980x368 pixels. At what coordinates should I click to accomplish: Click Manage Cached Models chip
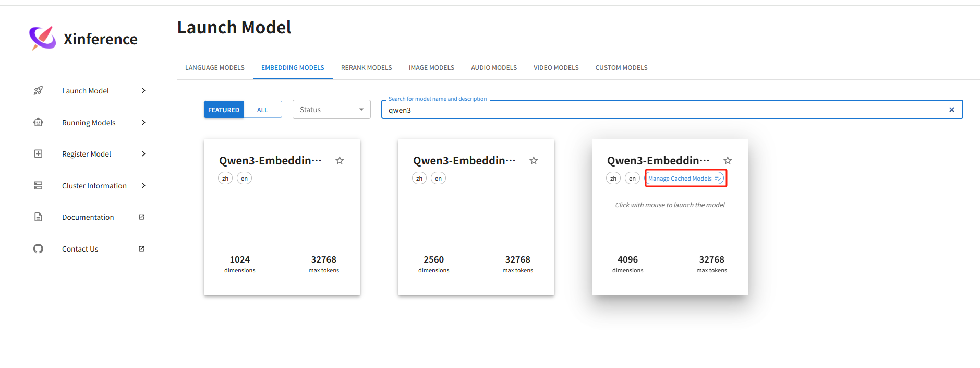coord(684,179)
